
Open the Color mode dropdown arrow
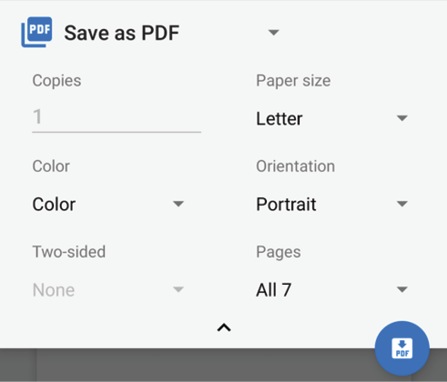pyautogui.click(x=179, y=204)
